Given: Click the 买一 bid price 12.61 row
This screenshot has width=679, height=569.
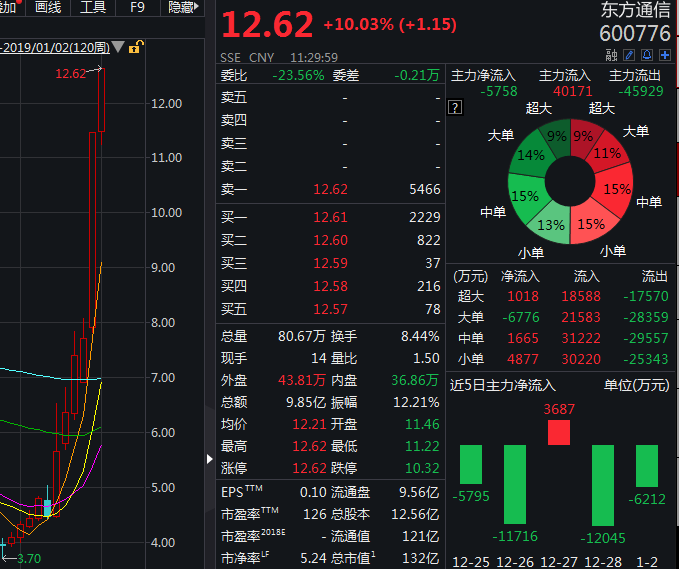Looking at the screenshot, I should pos(330,217).
